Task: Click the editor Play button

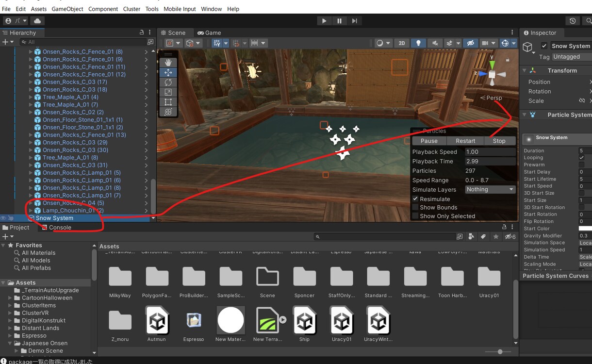Action: click(x=324, y=21)
